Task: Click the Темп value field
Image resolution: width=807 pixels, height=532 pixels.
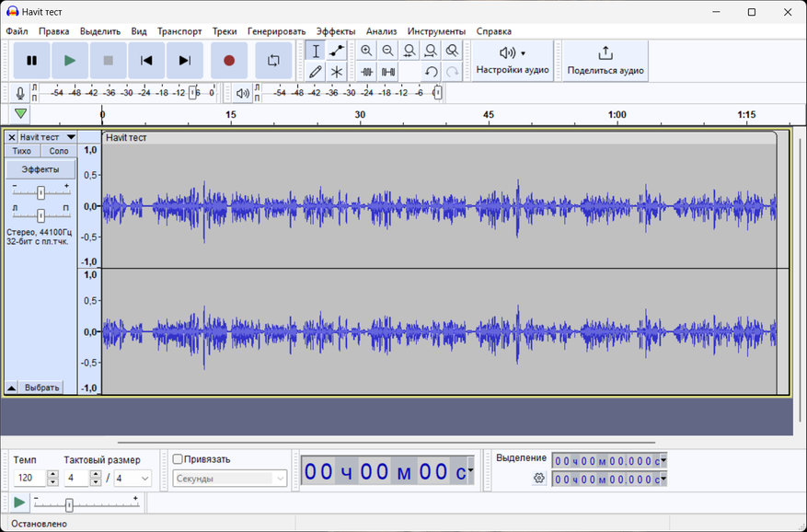Action: coord(29,479)
